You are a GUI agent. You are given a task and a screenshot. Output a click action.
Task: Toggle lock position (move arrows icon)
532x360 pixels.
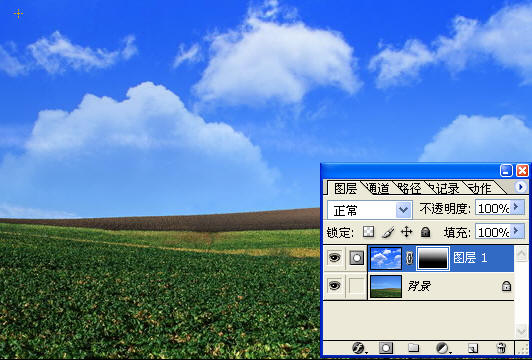[x=406, y=232]
